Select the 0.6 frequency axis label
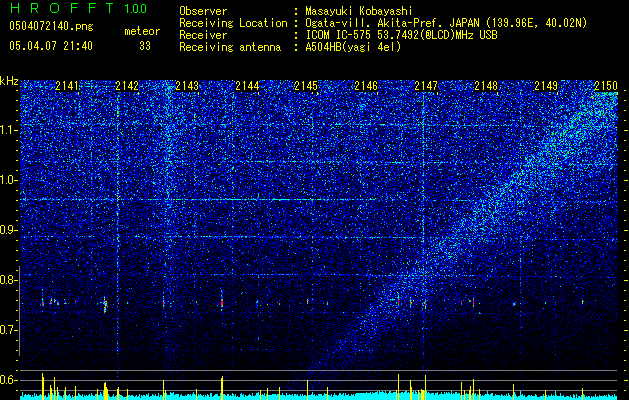 pos(9,380)
